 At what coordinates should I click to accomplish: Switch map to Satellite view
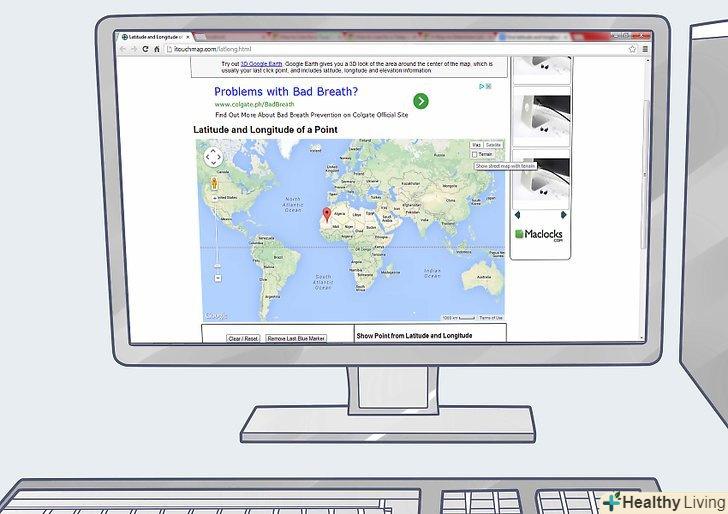coord(493,145)
